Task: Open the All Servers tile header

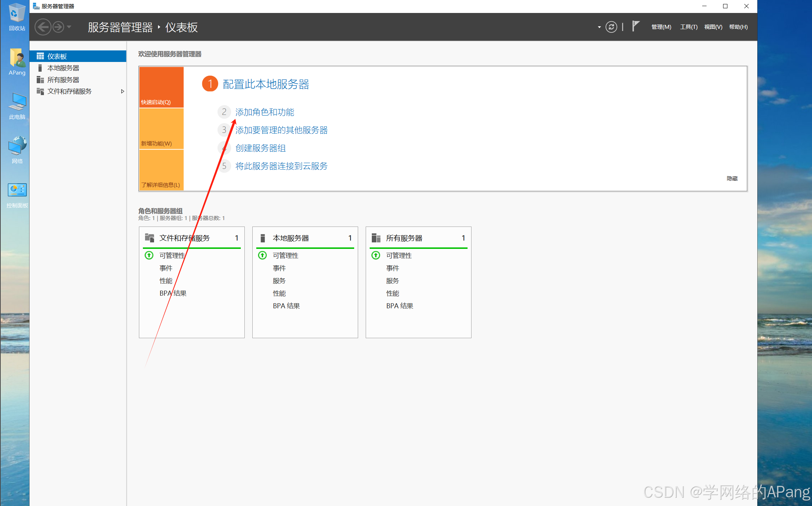Action: (x=404, y=238)
